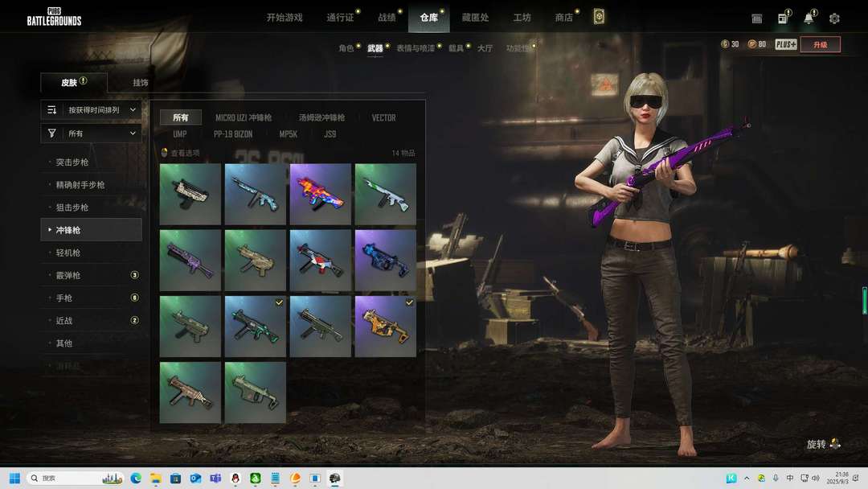868x489 pixels.
Task: Open the 大厅 sub-tab
Action: click(485, 48)
